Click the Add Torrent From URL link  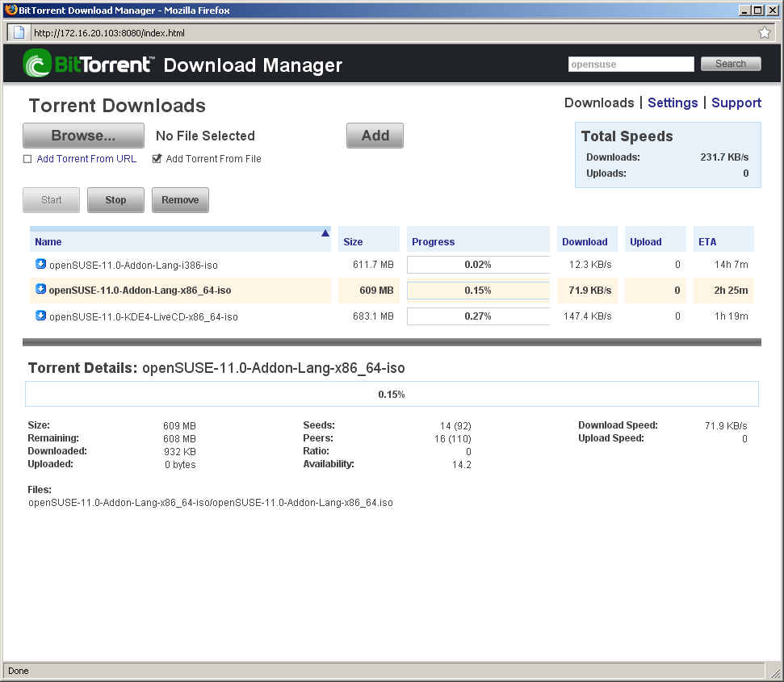86,159
